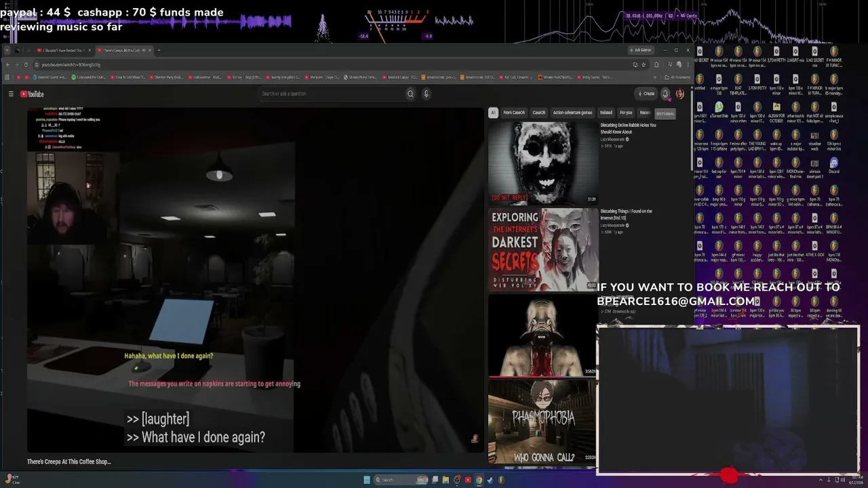Select the "Related" filter chip
The height and width of the screenshot is (488, 868).
606,113
